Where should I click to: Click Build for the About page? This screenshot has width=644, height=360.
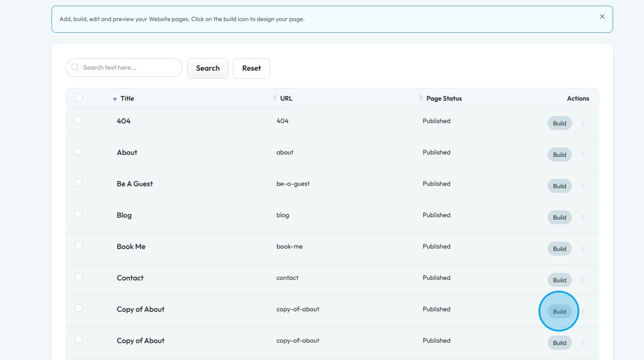[x=559, y=155]
